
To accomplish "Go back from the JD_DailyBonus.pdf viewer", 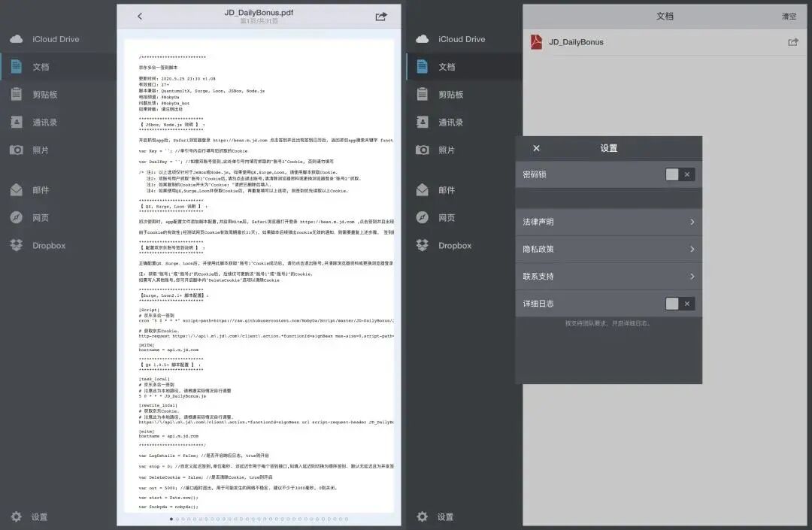I will click(140, 16).
